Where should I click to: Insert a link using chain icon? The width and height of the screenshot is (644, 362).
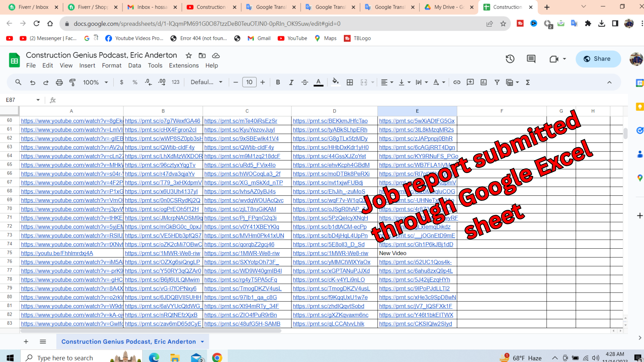coord(457,82)
